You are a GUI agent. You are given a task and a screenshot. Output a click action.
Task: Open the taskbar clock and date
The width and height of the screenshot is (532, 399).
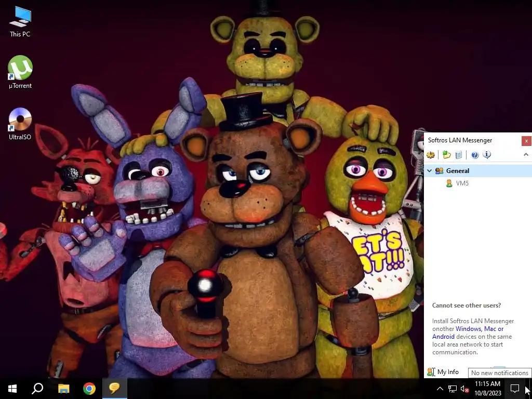487,389
